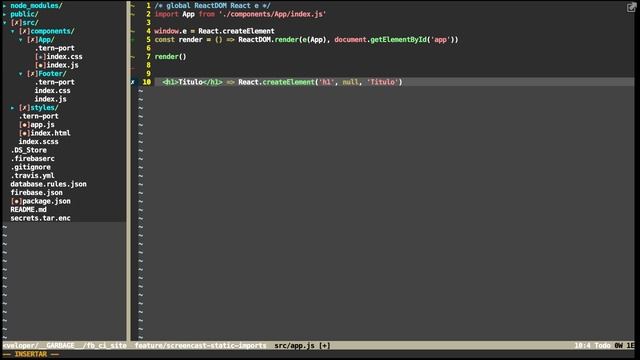640x360 pixels.
Task: Click line number 1 in the gutter
Action: point(148,6)
